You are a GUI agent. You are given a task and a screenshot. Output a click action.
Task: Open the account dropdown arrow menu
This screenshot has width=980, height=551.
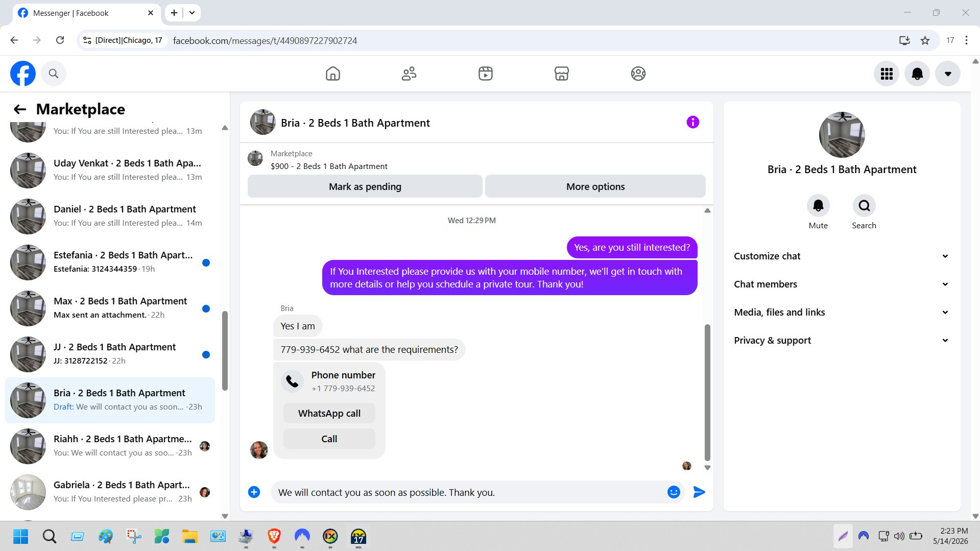coord(948,74)
